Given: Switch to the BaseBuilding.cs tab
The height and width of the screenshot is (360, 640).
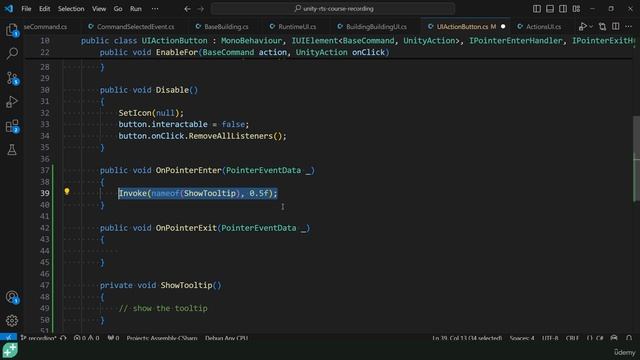Looking at the screenshot, I should click(x=222, y=27).
